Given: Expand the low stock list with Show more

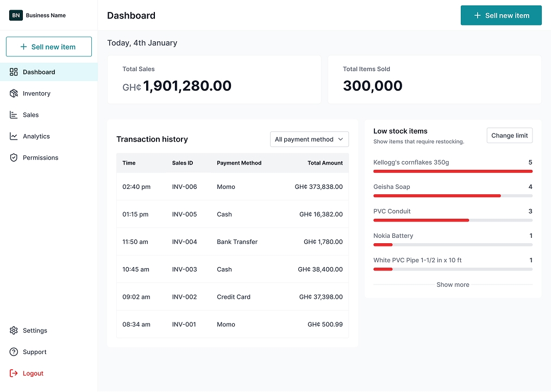Looking at the screenshot, I should tap(453, 284).
